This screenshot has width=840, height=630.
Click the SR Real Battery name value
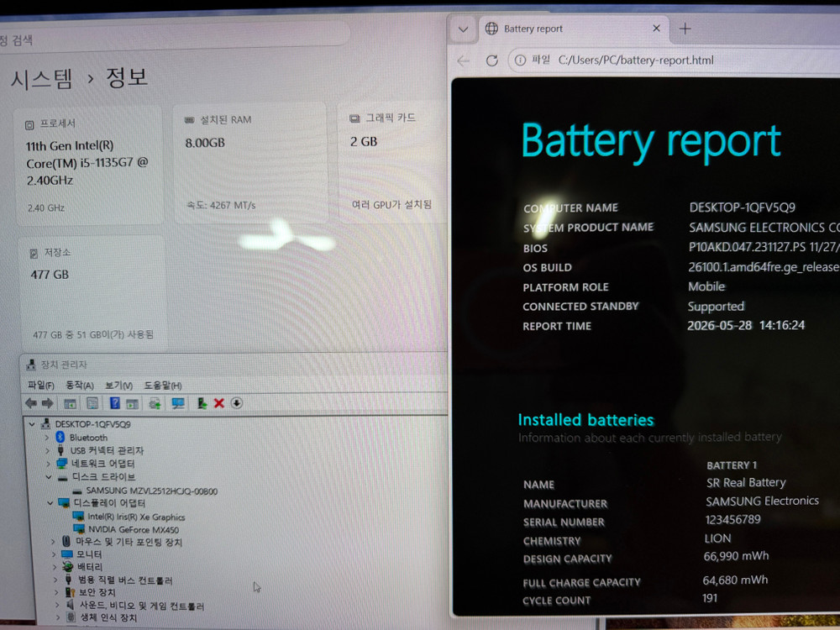pyautogui.click(x=746, y=483)
